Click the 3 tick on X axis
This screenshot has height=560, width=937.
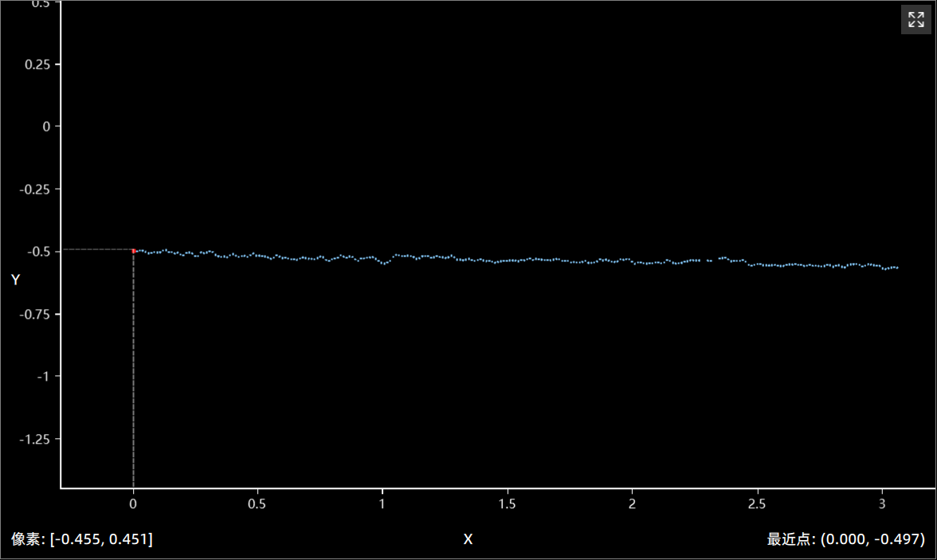click(x=882, y=504)
